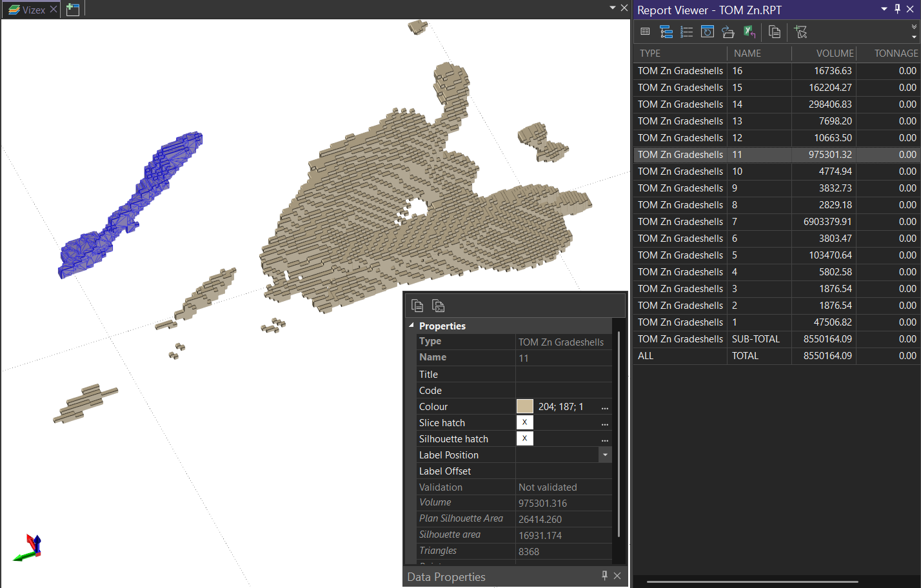Click the Data Properties vertical scrollbar
The width and height of the screenshot is (921, 588).
pos(619,434)
